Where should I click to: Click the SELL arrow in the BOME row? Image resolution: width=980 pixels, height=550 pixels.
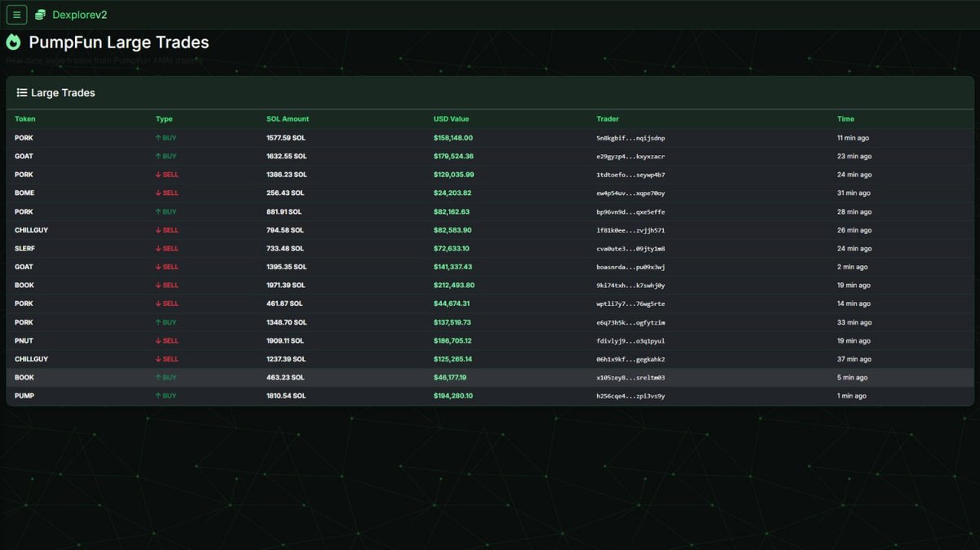158,193
